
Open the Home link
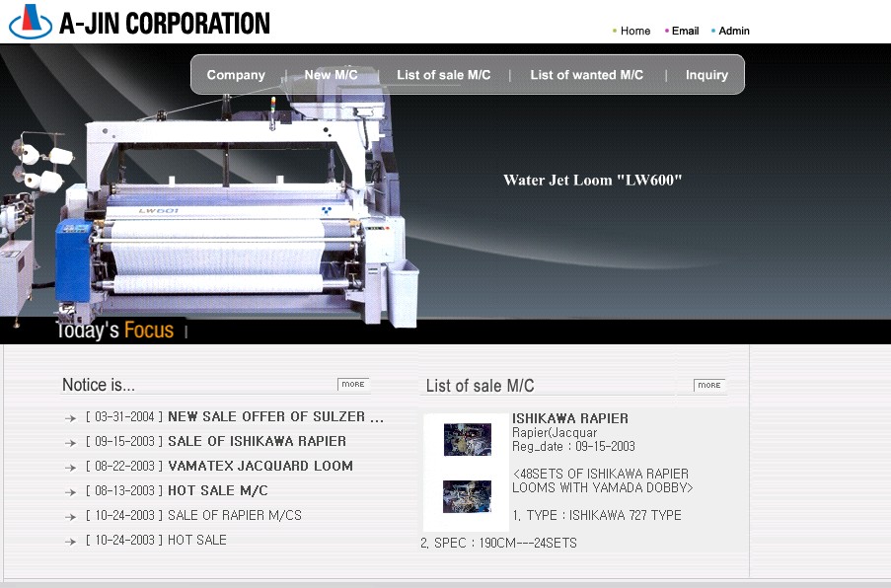(635, 31)
